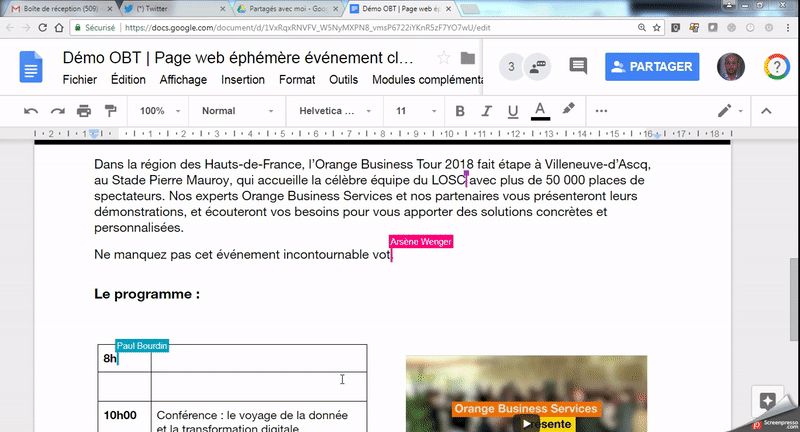Print the document with printer icon
This screenshot has height=432, width=800.
[x=84, y=111]
